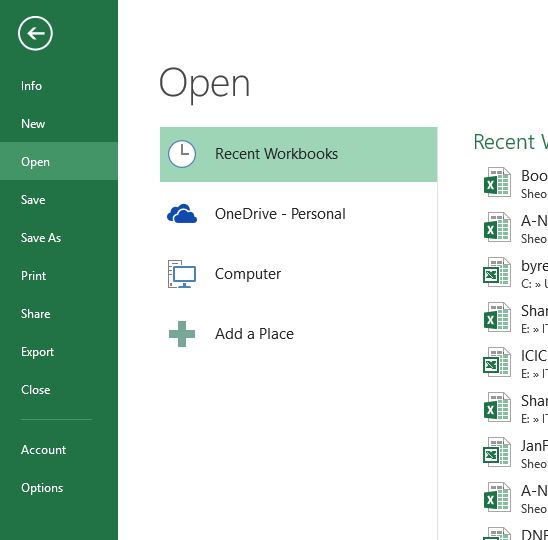Select Add a Place option

(298, 334)
